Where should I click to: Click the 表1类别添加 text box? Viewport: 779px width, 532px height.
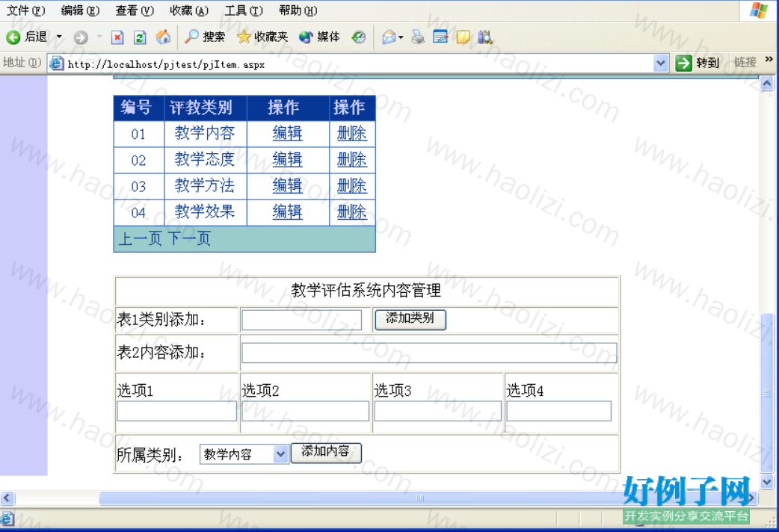301,320
